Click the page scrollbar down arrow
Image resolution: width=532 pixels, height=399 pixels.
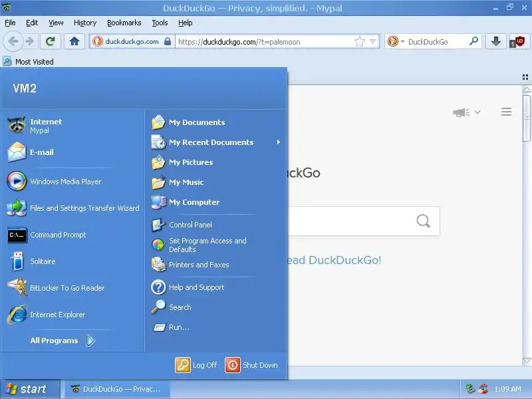click(x=527, y=360)
